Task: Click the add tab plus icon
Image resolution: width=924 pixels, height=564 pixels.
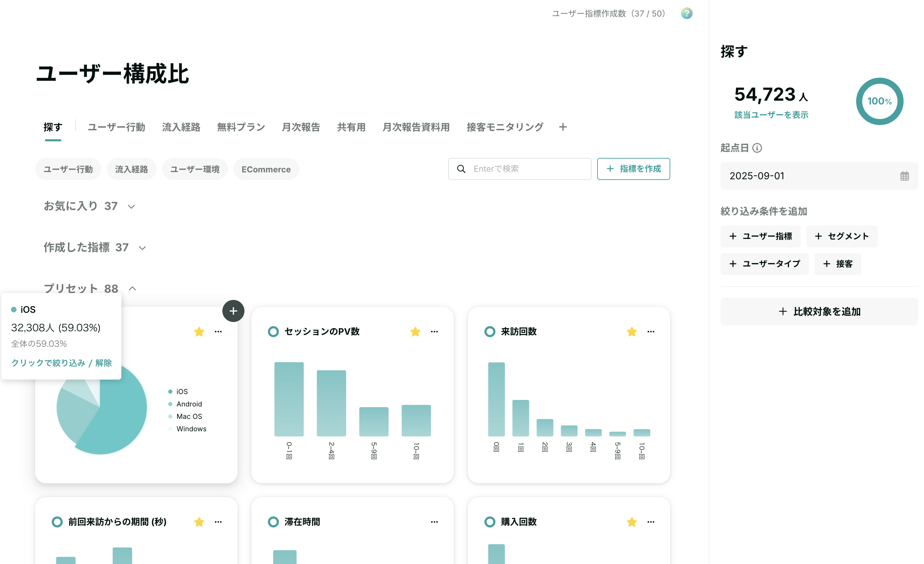Action: (562, 127)
